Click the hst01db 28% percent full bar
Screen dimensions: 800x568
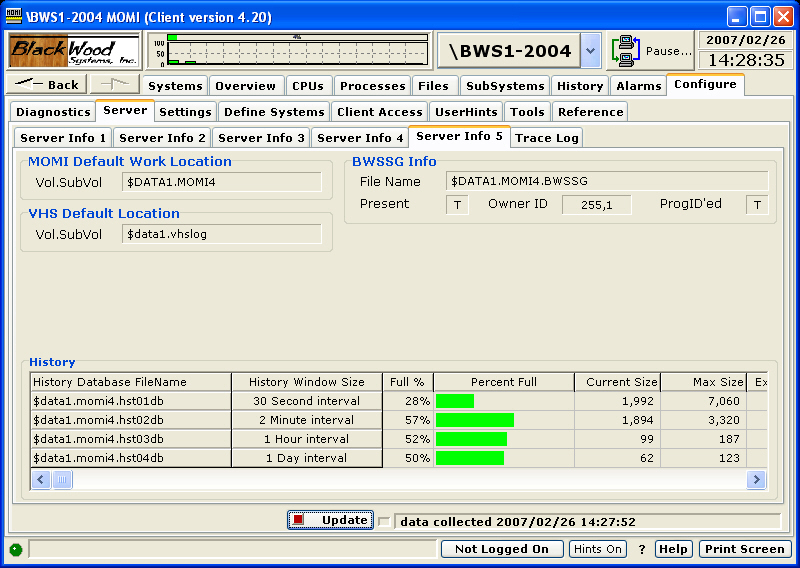coord(455,401)
